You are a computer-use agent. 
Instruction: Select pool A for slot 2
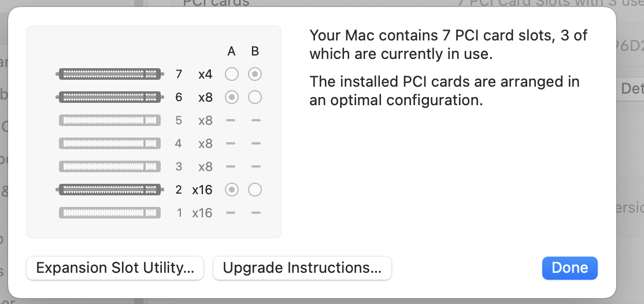point(232,190)
